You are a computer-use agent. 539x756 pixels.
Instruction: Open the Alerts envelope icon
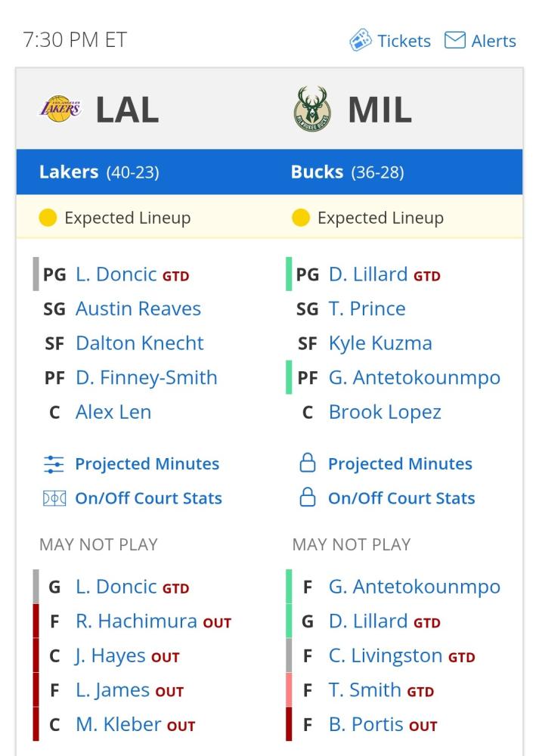[x=454, y=40]
